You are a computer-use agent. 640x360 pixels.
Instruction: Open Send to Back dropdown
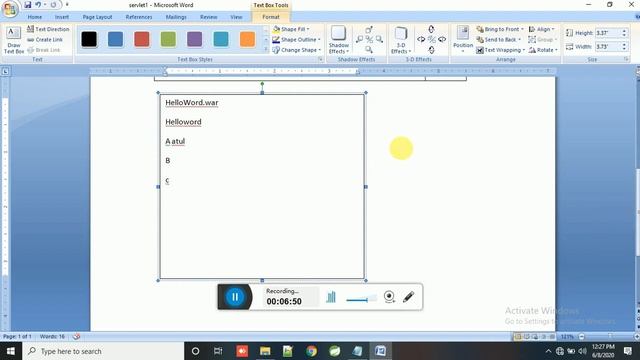[498, 40]
